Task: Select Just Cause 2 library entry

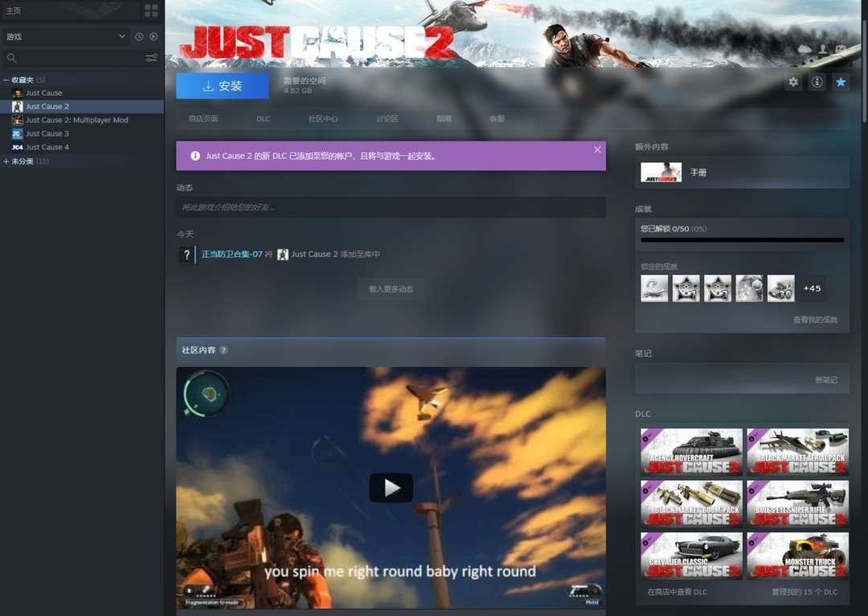Action: tap(82, 106)
